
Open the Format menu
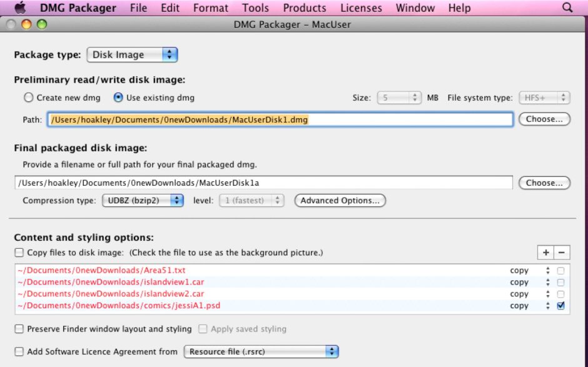coord(211,8)
